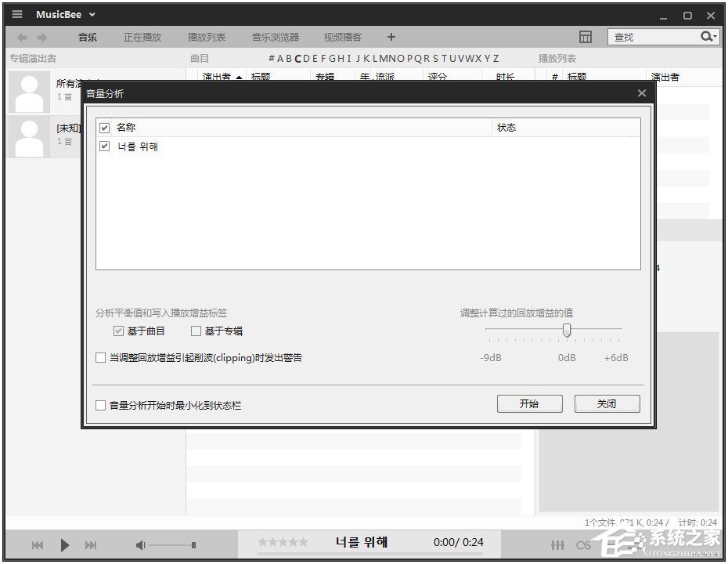Switch to the 正在播放 tab
728x564 pixels.
point(142,36)
